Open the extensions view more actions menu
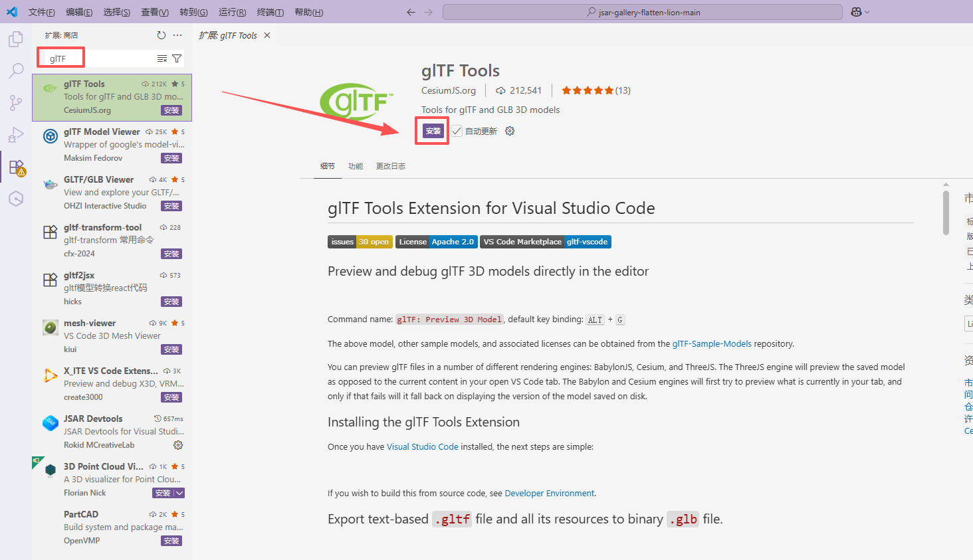Screen dimensions: 973x560 [x=177, y=35]
